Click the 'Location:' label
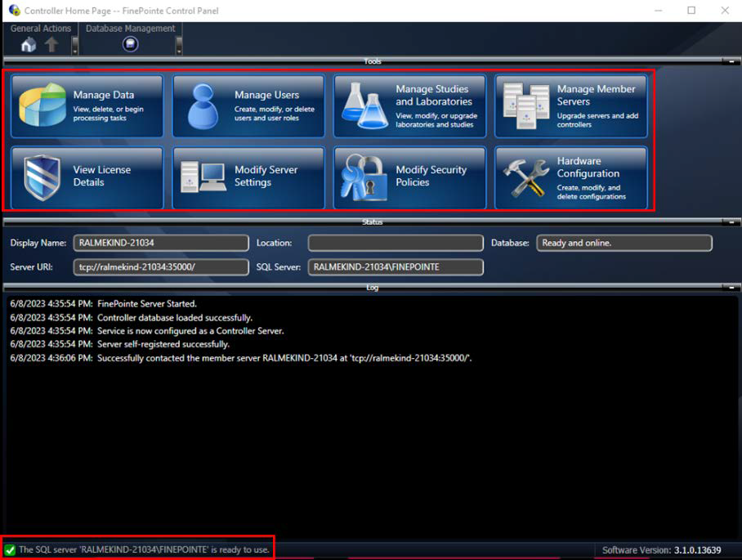 point(274,243)
